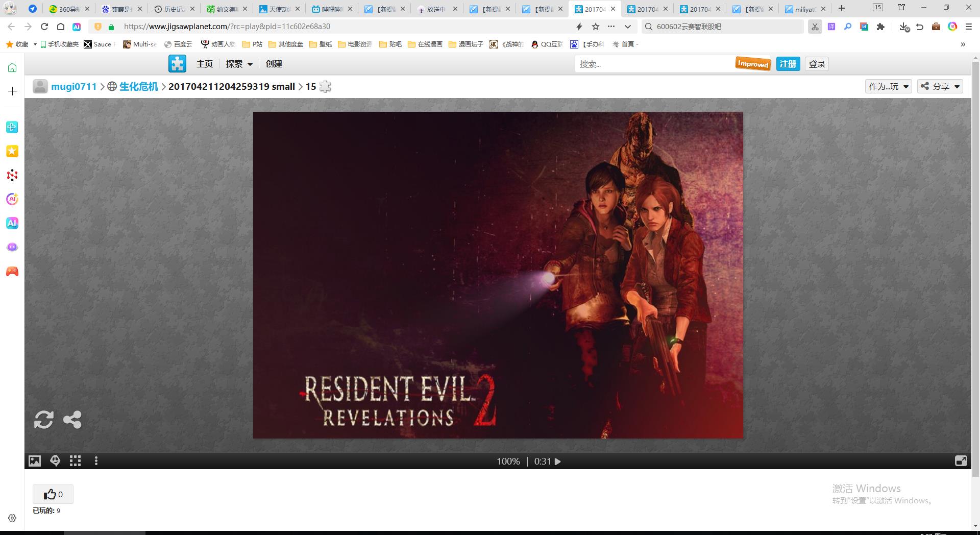Open the sidebar yellow star favorites icon
980x535 pixels.
point(12,151)
